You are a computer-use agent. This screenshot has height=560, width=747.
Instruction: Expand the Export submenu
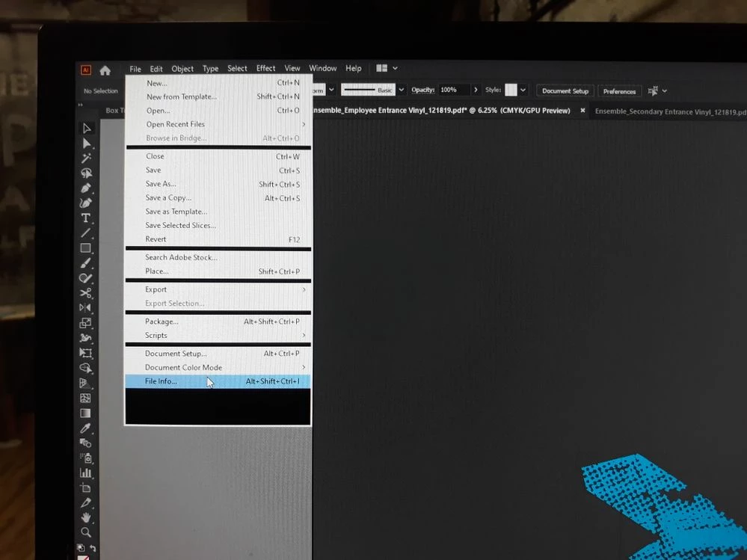click(x=304, y=289)
